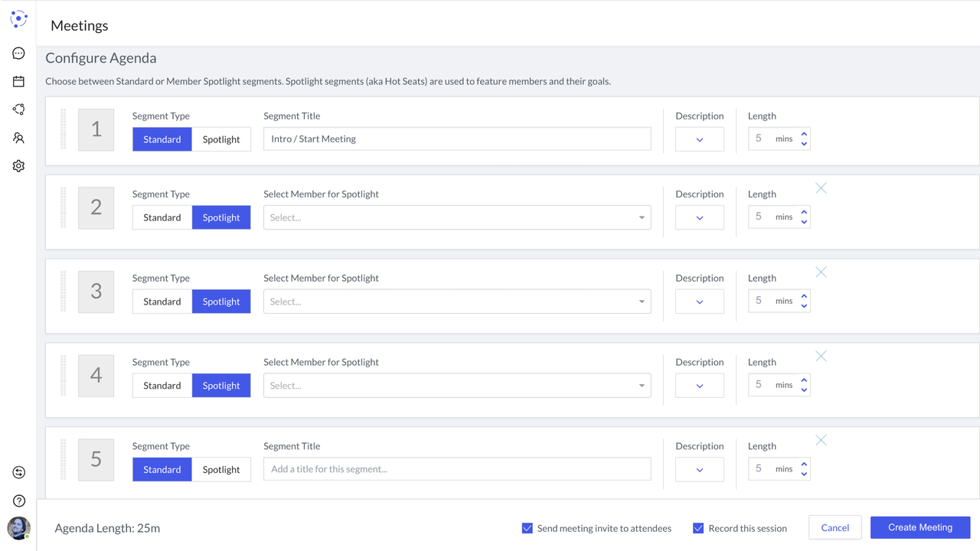This screenshot has width=980, height=551.
Task: Open segment 2 member Select dropdown
Action: (457, 217)
